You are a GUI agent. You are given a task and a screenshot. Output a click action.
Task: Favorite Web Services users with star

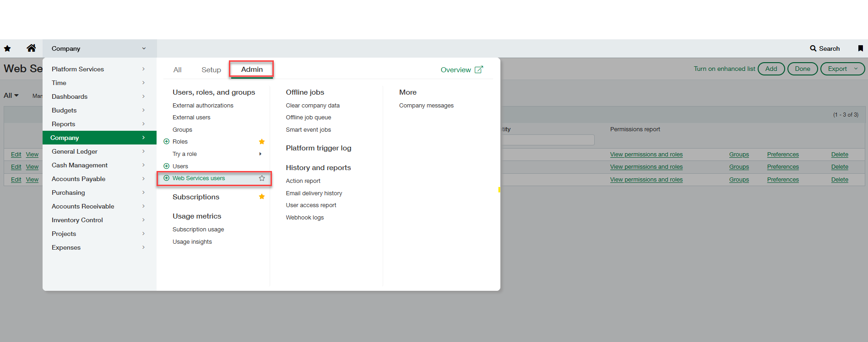[262, 178]
